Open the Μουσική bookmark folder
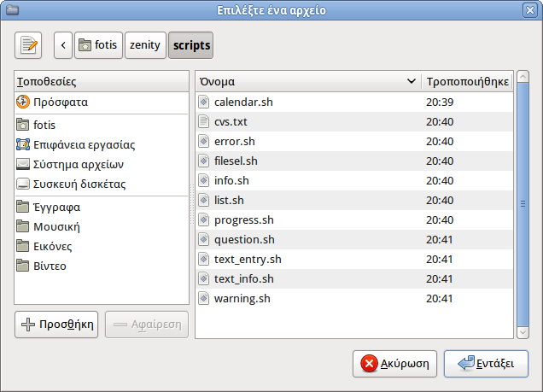This screenshot has height=392, width=543. pyautogui.click(x=56, y=227)
